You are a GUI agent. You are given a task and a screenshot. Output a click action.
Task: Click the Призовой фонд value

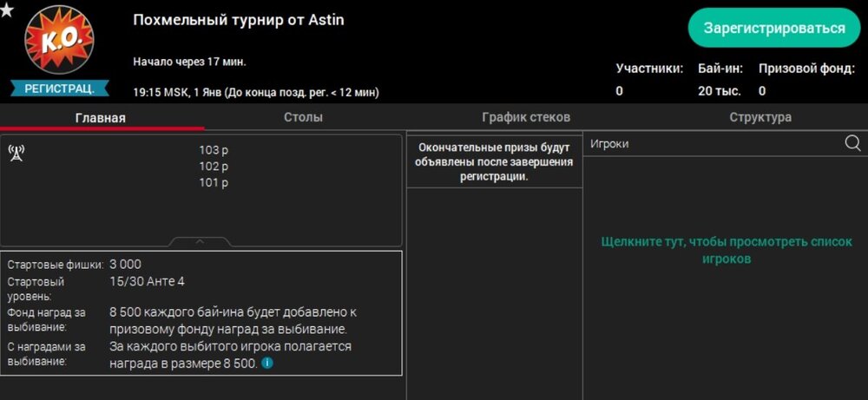762,90
